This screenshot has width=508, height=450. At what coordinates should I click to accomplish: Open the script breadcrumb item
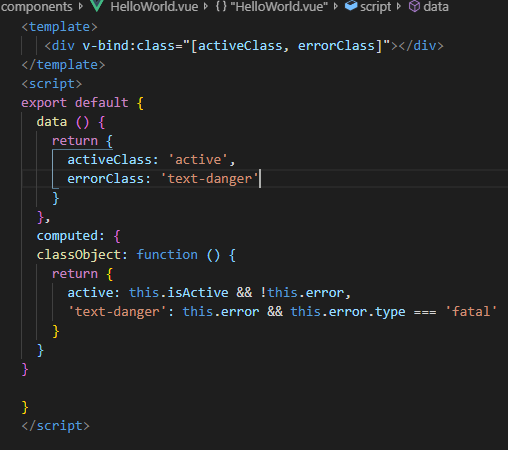(x=375, y=7)
